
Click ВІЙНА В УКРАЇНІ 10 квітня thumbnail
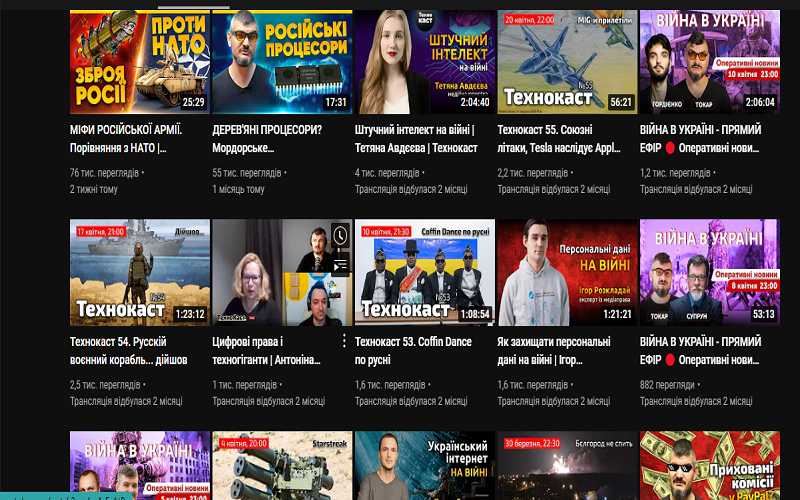point(709,62)
